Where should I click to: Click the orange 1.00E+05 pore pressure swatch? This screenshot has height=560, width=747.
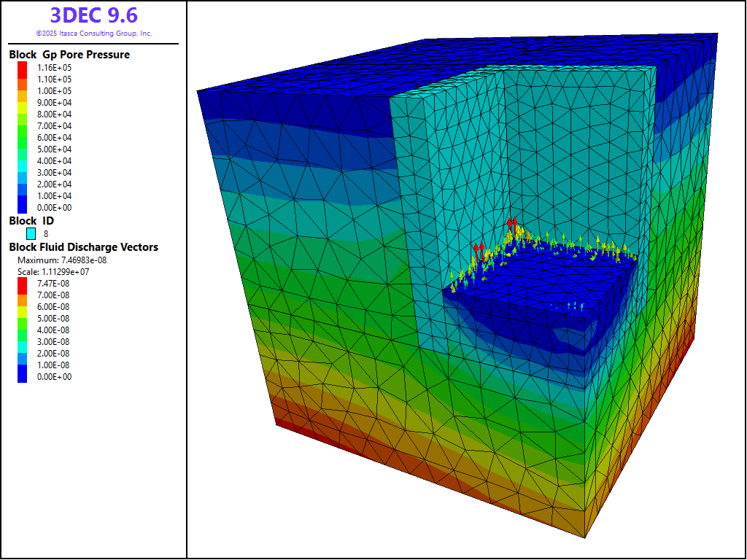[x=23, y=91]
